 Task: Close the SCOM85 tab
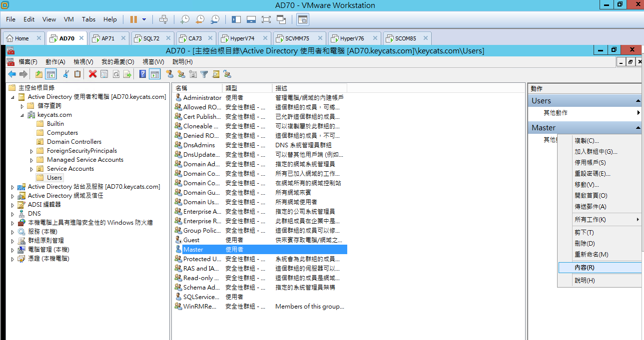pos(426,38)
